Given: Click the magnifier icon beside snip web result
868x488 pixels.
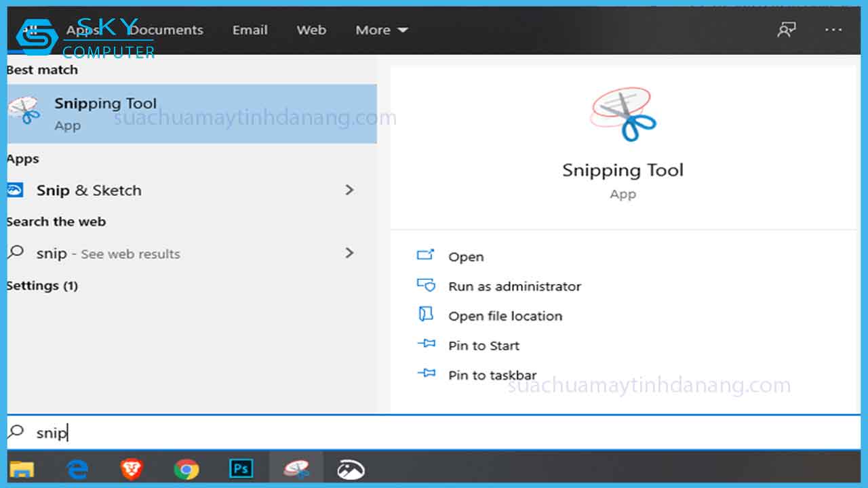Looking at the screenshot, I should coord(15,253).
